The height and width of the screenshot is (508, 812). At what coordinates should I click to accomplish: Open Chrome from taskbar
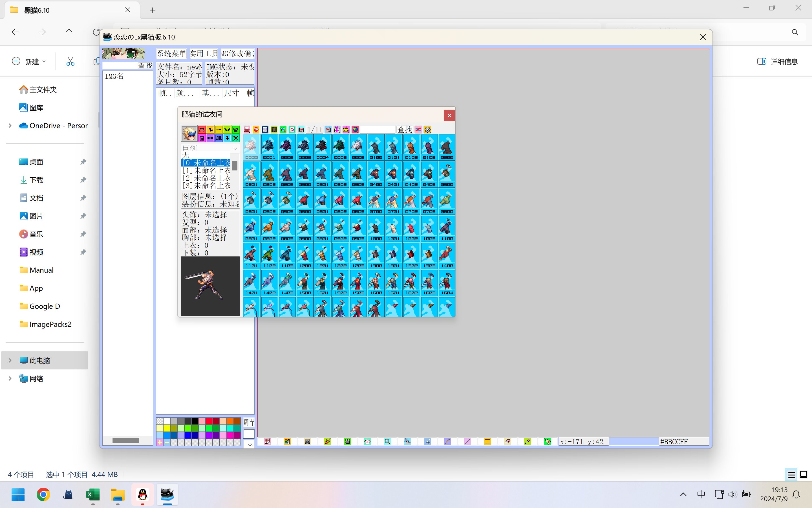[x=43, y=494]
